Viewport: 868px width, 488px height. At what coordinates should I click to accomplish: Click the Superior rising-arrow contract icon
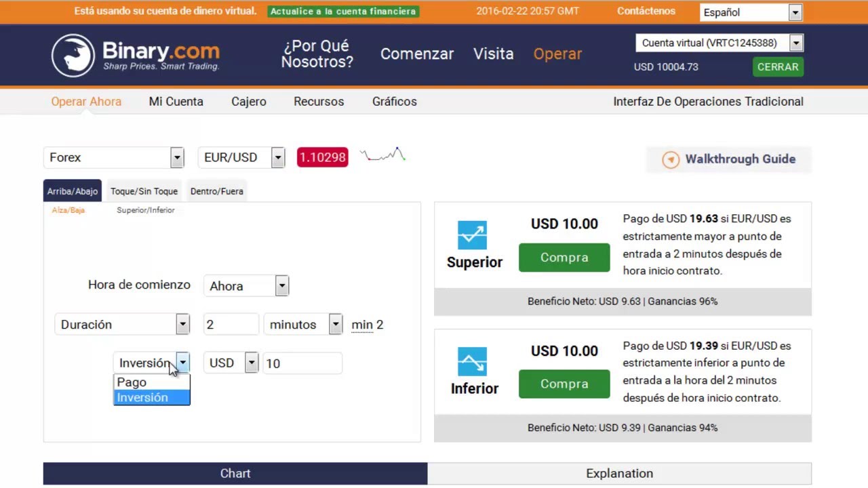click(472, 235)
